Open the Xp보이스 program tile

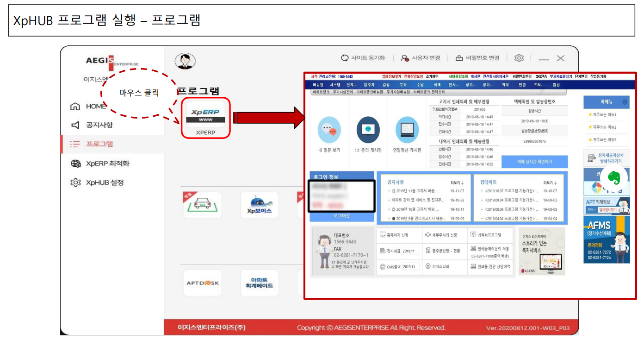click(x=259, y=205)
